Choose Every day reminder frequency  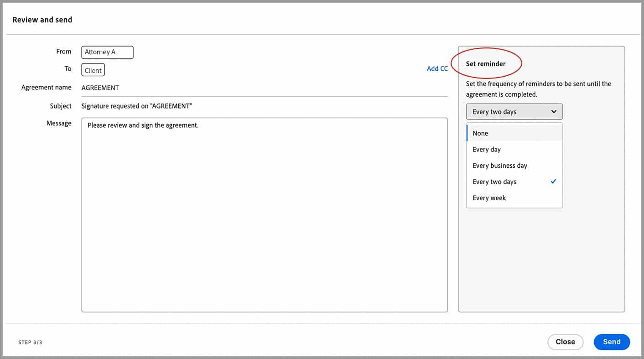(486, 149)
